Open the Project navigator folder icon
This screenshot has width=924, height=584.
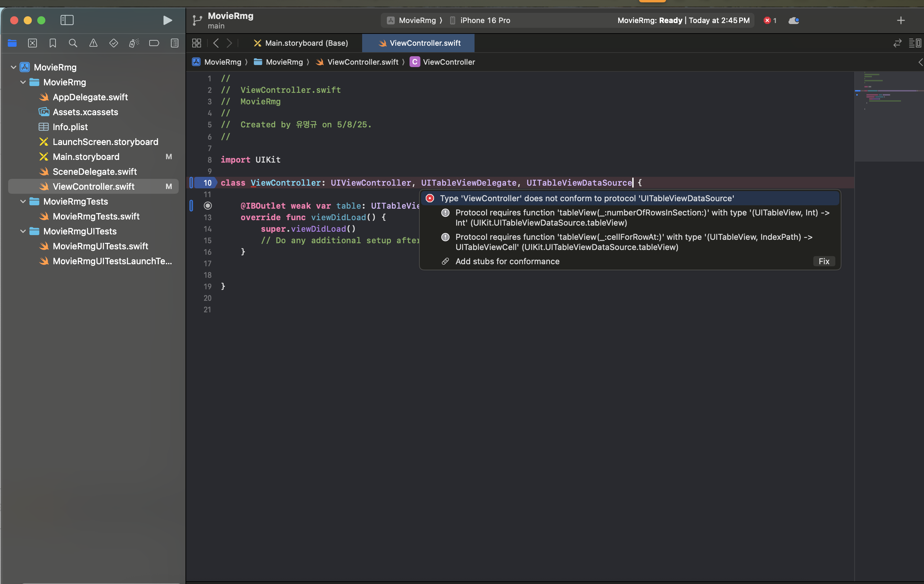coord(12,43)
